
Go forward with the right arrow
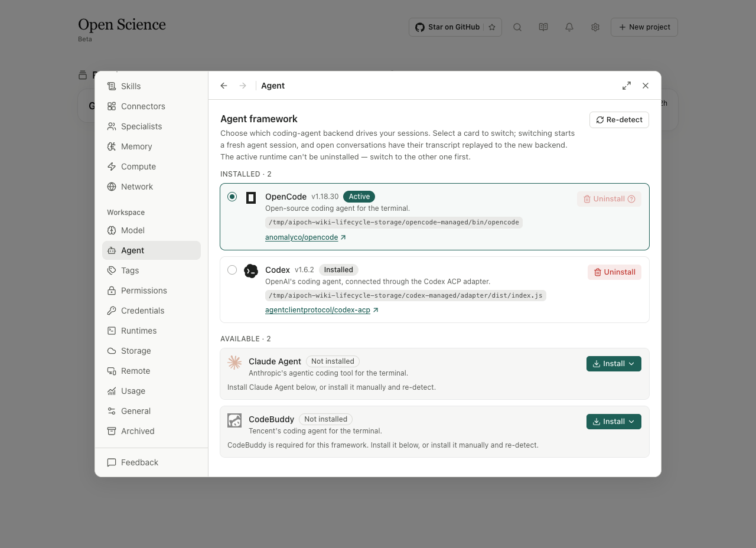pos(243,86)
